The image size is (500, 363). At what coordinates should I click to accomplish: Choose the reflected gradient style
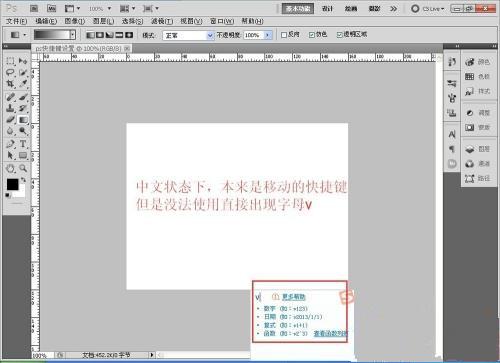[x=119, y=35]
